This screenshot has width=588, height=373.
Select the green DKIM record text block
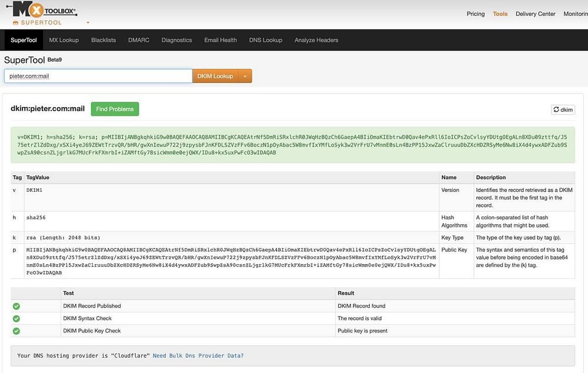[x=292, y=145]
